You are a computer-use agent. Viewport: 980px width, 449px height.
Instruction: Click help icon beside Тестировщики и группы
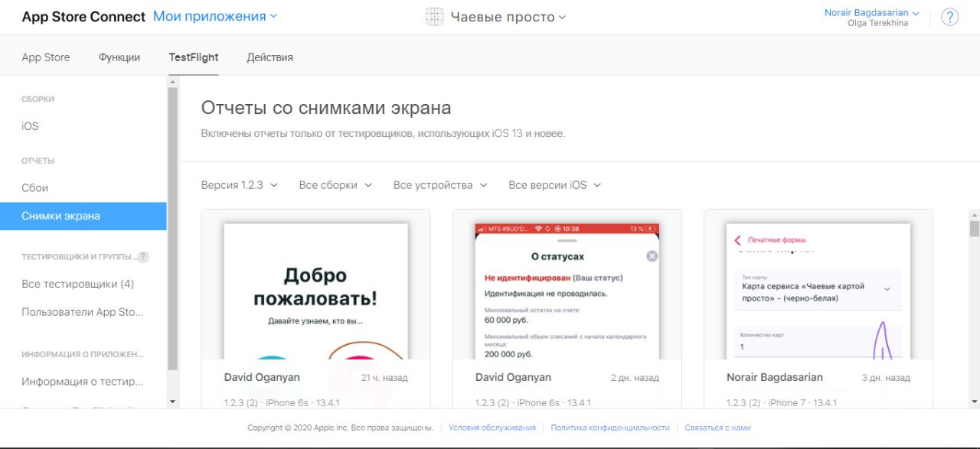pyautogui.click(x=143, y=257)
